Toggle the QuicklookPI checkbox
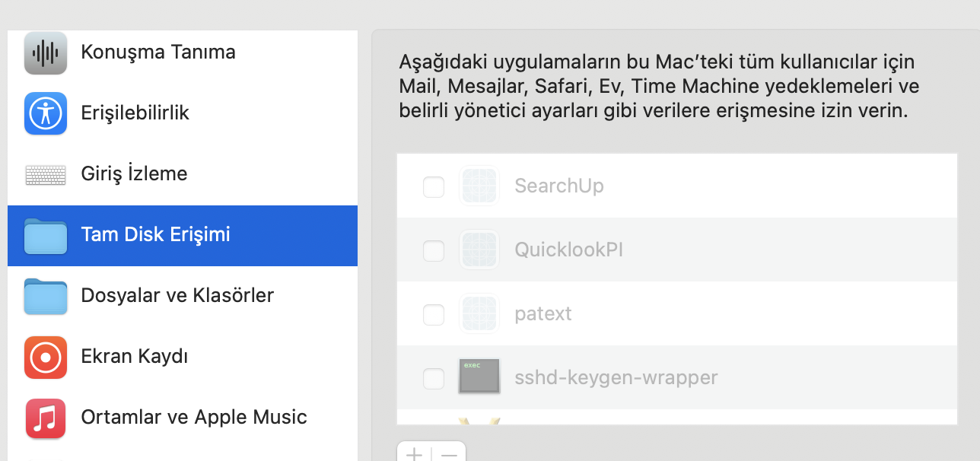Viewport: 980px width, 461px height. [434, 250]
